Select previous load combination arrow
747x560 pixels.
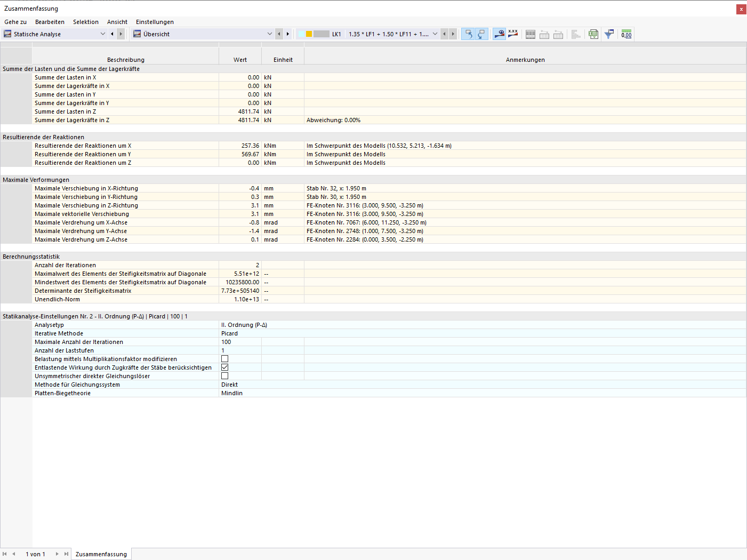(x=444, y=34)
